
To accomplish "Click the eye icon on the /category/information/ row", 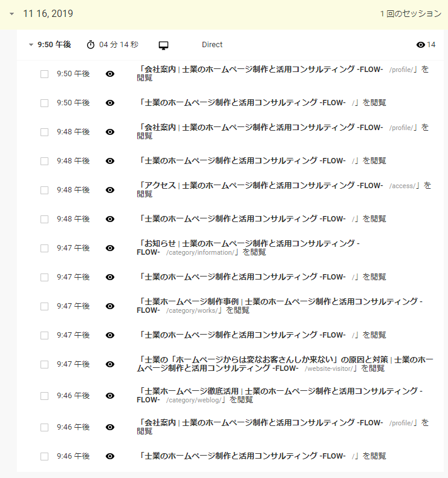I will pos(110,248).
